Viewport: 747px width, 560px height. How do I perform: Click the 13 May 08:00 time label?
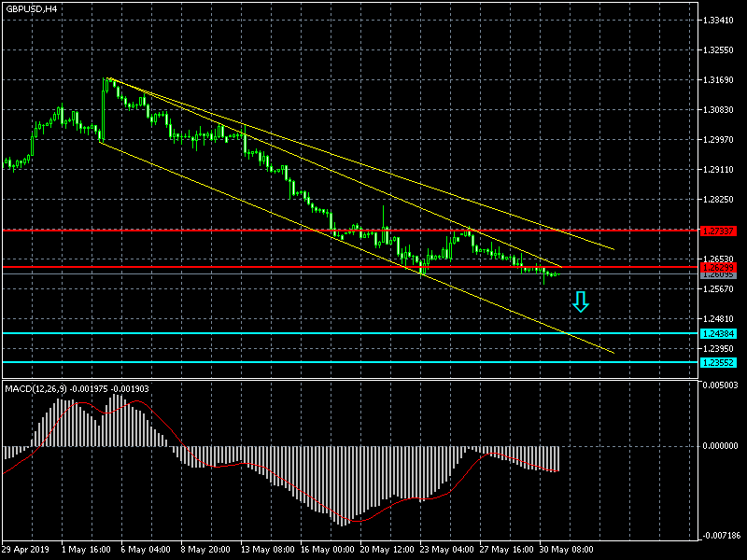(x=266, y=550)
